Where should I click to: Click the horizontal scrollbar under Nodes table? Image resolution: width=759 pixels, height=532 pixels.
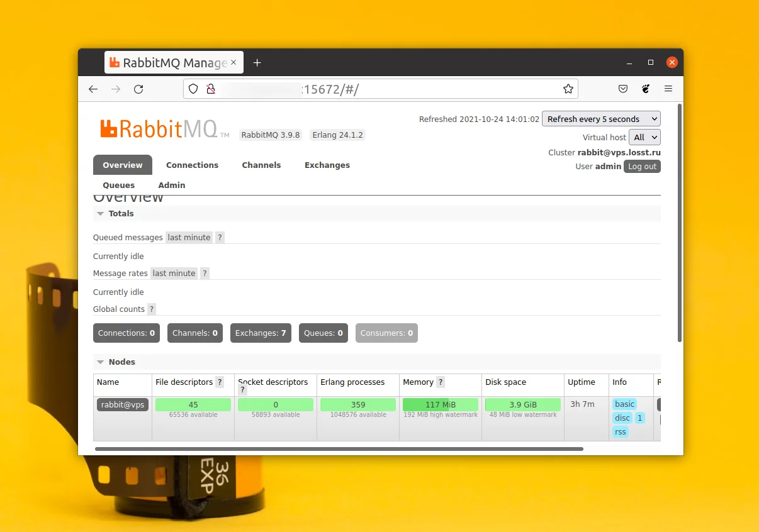point(339,449)
